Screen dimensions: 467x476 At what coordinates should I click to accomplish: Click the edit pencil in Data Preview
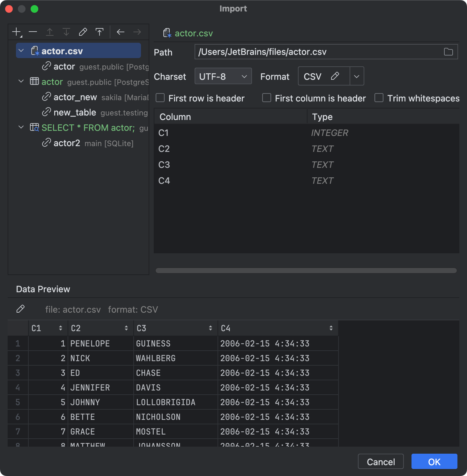(x=21, y=309)
